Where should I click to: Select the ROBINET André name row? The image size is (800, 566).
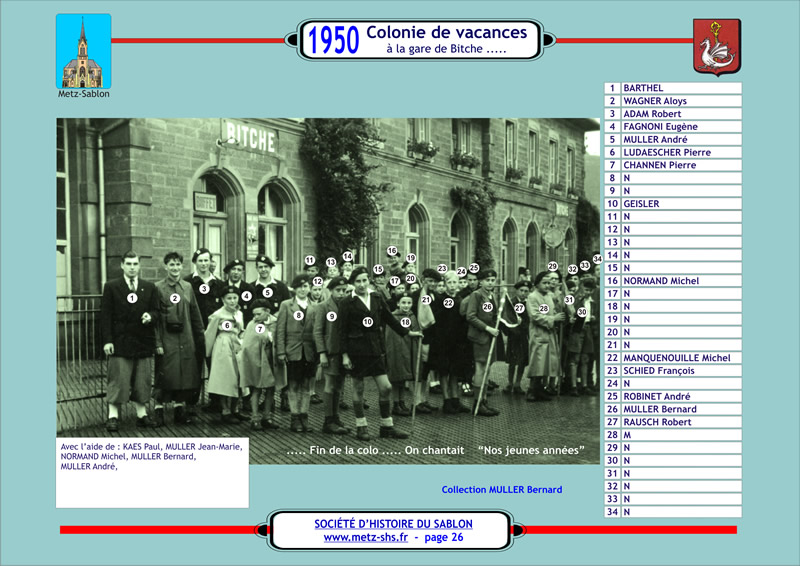pos(681,396)
